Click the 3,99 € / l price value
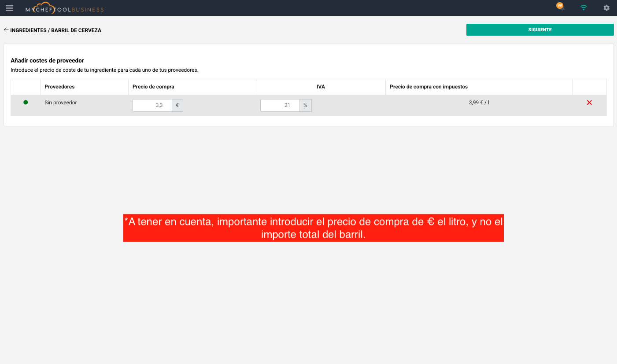Image resolution: width=617 pixels, height=364 pixels. point(479,103)
